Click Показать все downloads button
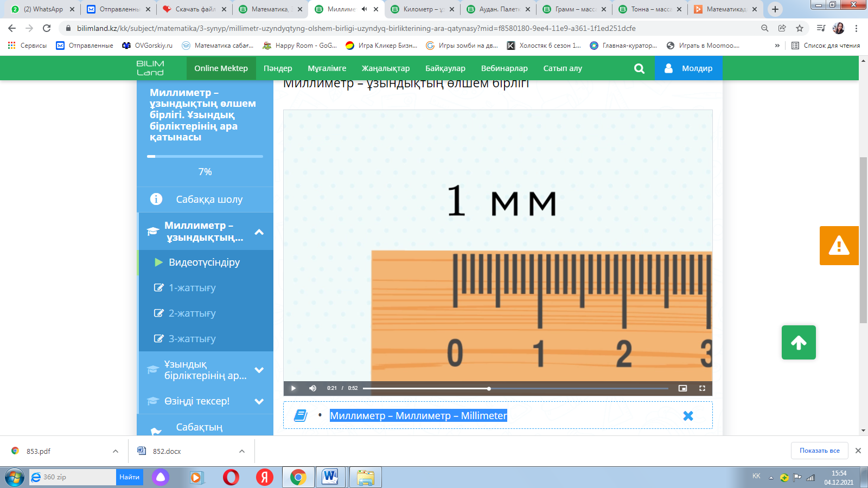Screen dimensions: 868x488 [819, 451]
